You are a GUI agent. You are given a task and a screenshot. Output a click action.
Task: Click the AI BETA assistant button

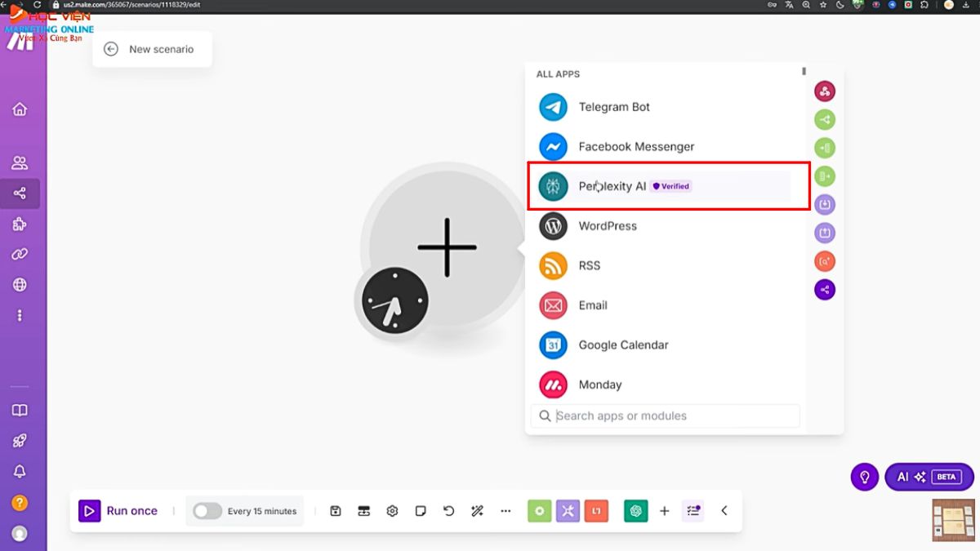[929, 477]
